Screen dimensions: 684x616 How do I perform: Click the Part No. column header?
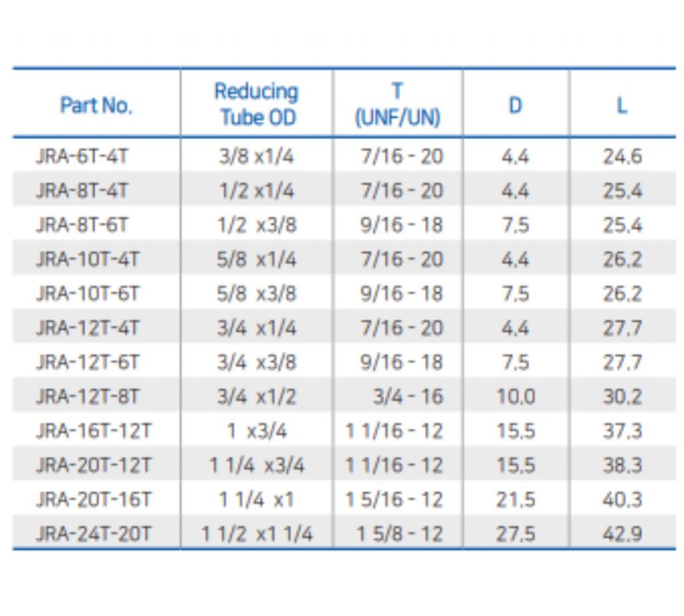tap(96, 105)
